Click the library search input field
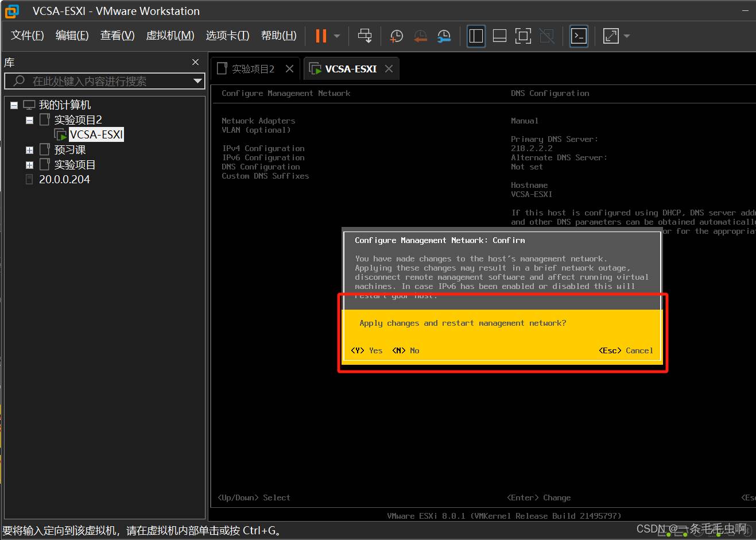 (x=103, y=81)
